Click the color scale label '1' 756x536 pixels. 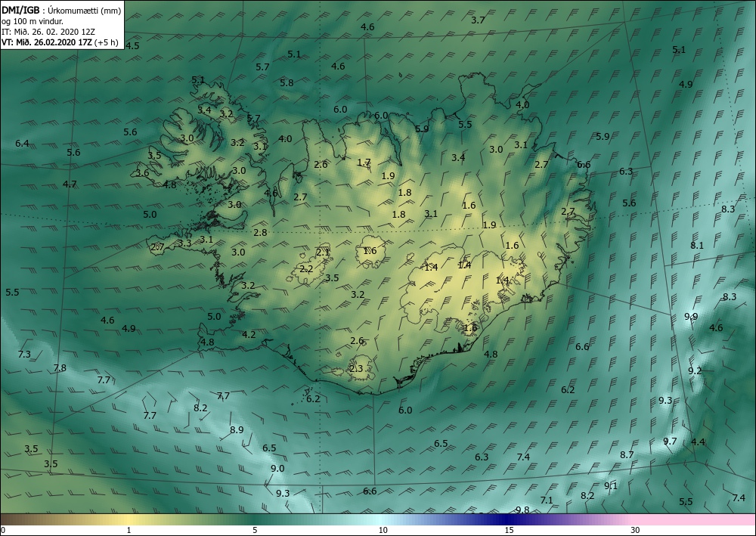point(129,530)
